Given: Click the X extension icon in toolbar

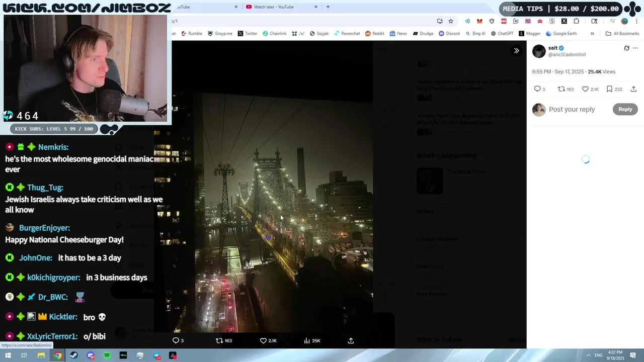Looking at the screenshot, I should pos(564,21).
